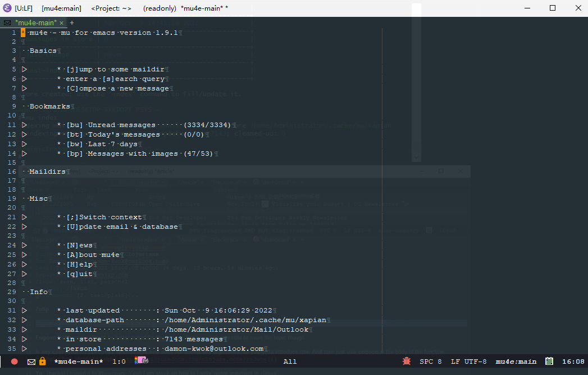Toggle fold arrow beside [U]pdate email & database
Image resolution: width=588 pixels, height=375 pixels.
pos(24,227)
